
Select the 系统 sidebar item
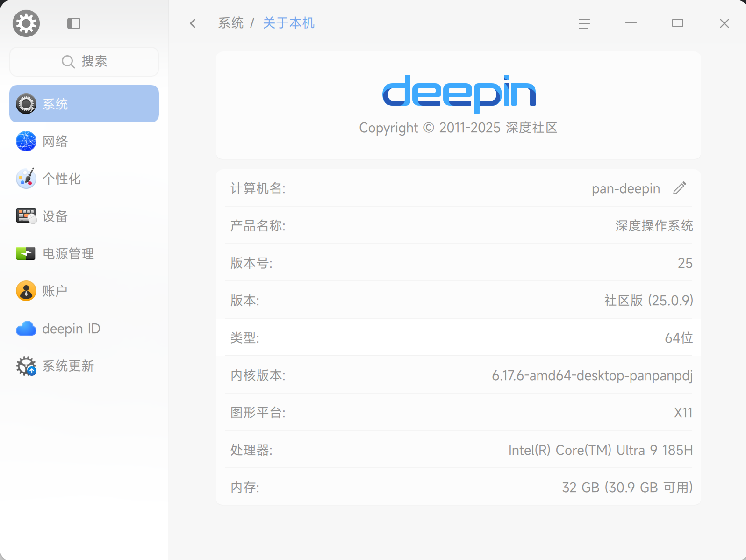click(84, 104)
